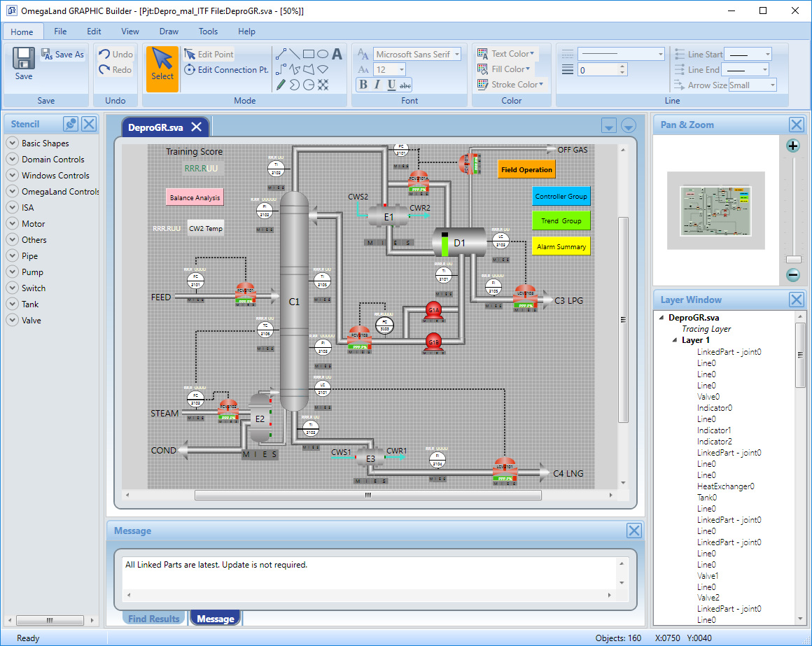The height and width of the screenshot is (646, 812).
Task: Select the rectangle shape drawing tool
Action: [x=309, y=54]
